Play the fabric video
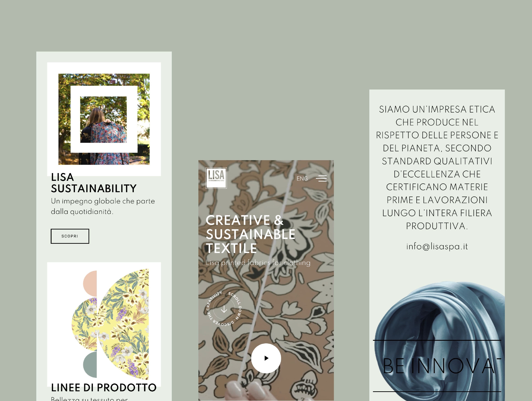The width and height of the screenshot is (532, 401). pyautogui.click(x=266, y=358)
